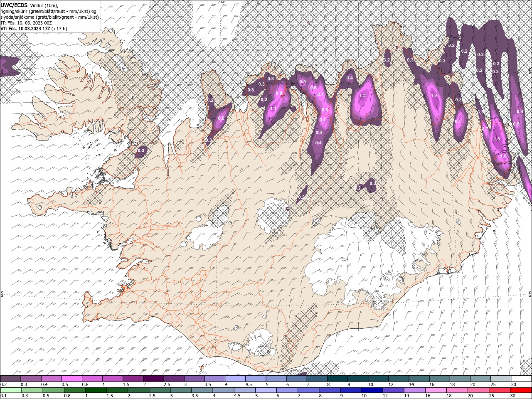Select the 1.0 precipitation value near the east coast

504,156
